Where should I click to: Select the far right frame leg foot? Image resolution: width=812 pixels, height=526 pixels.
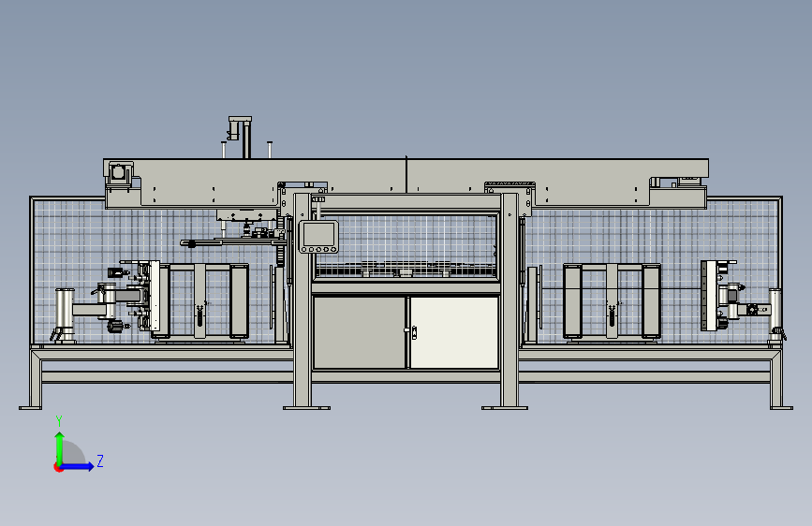pos(781,408)
